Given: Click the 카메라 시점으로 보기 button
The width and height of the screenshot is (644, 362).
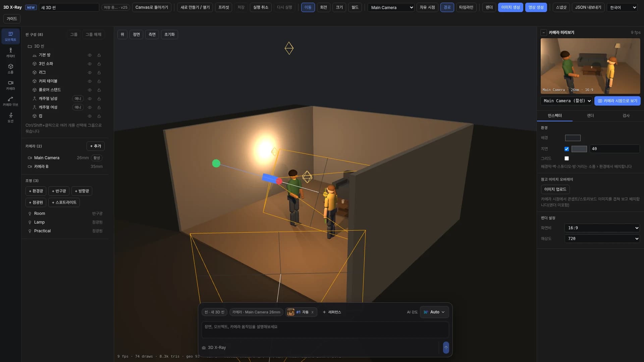Looking at the screenshot, I should pyautogui.click(x=618, y=101).
